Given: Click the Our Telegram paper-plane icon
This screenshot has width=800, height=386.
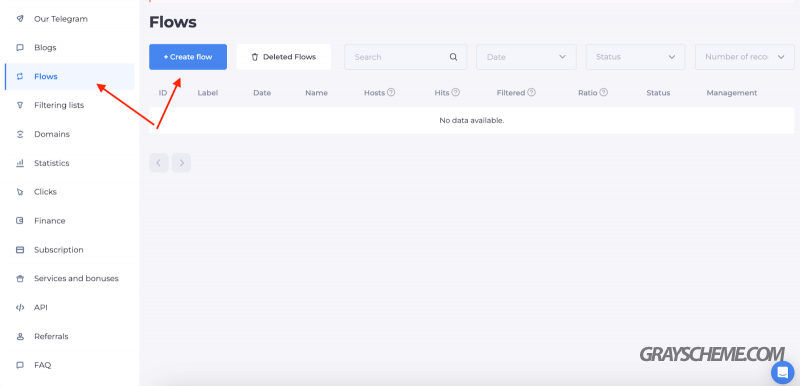Looking at the screenshot, I should pyautogui.click(x=20, y=19).
